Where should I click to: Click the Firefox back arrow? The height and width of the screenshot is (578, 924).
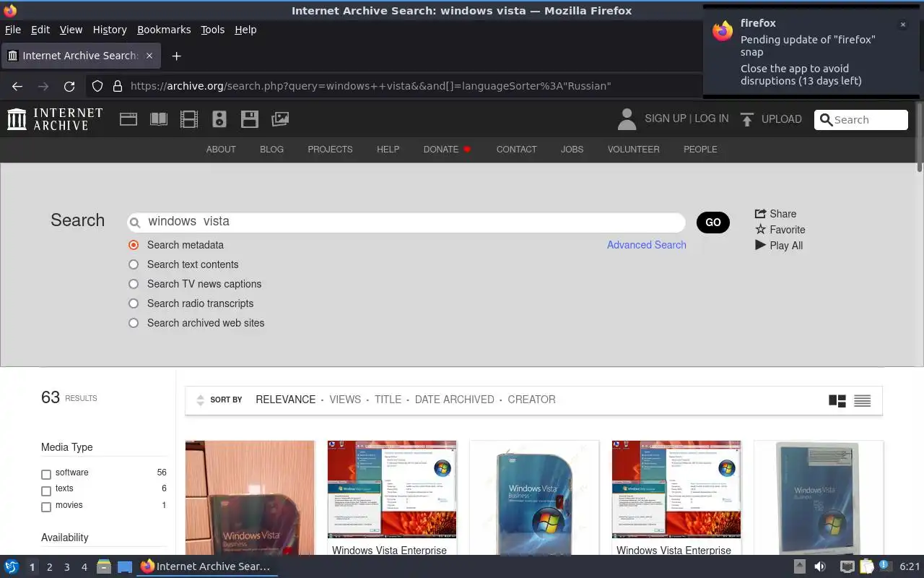click(x=17, y=86)
